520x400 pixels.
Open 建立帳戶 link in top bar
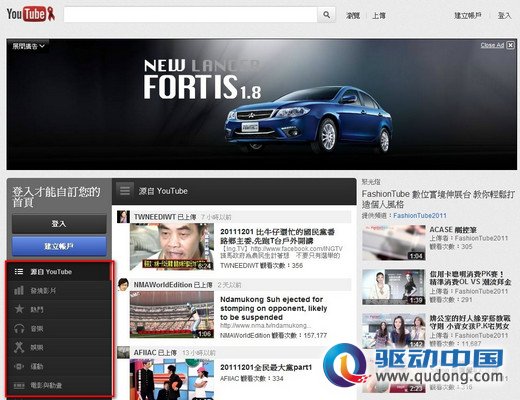pos(467,15)
